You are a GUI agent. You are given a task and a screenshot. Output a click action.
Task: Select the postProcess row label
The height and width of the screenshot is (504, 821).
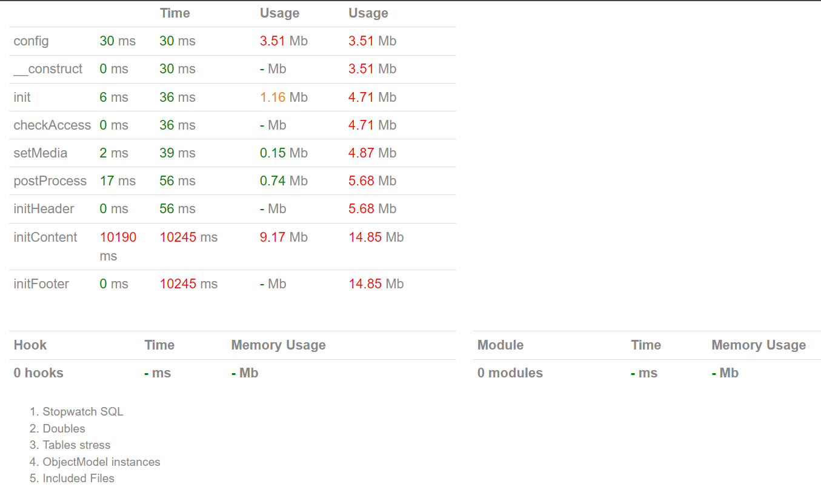pyautogui.click(x=50, y=181)
